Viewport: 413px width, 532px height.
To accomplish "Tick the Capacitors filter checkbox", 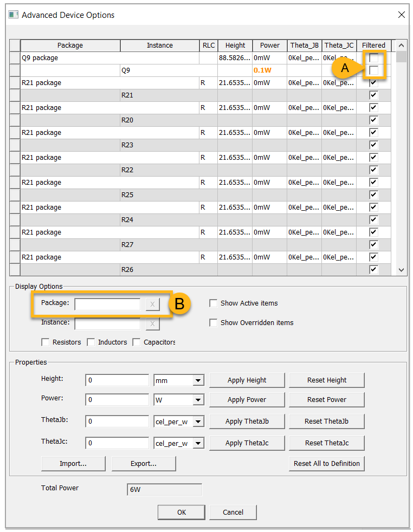I will pyautogui.click(x=137, y=342).
